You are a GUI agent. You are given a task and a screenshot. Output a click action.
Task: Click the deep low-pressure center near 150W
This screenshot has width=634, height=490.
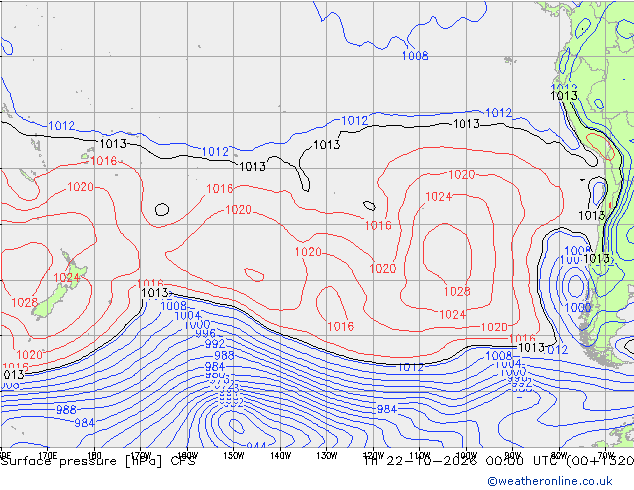236,426
